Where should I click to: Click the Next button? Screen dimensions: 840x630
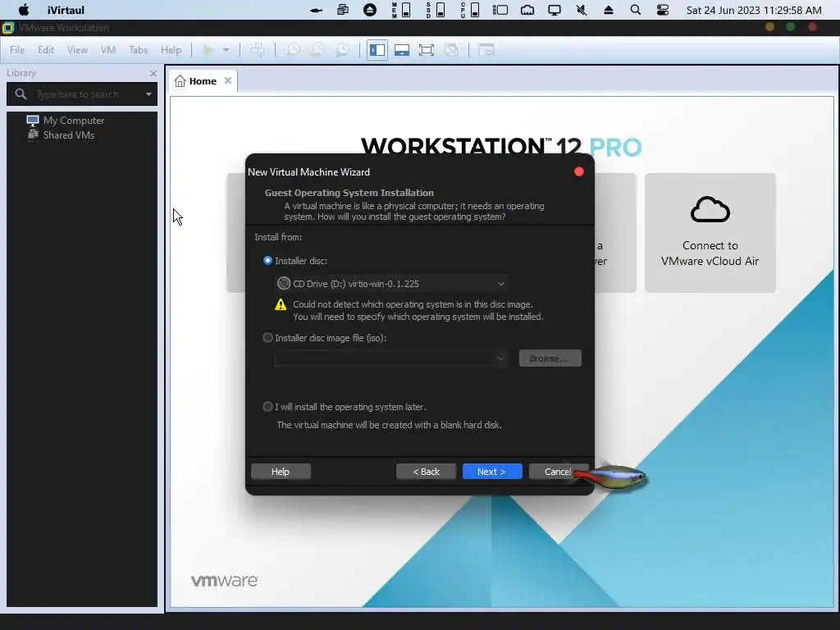[492, 472]
